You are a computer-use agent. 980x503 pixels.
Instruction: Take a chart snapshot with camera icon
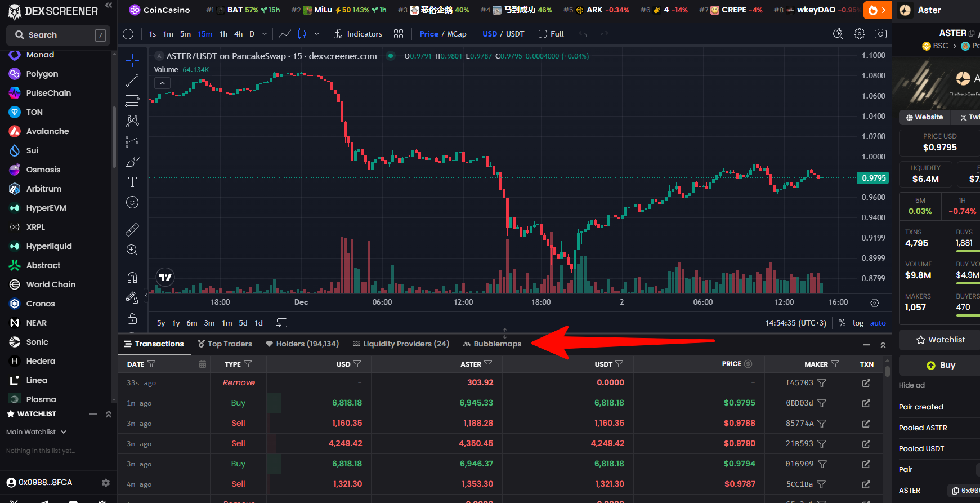[x=880, y=34]
